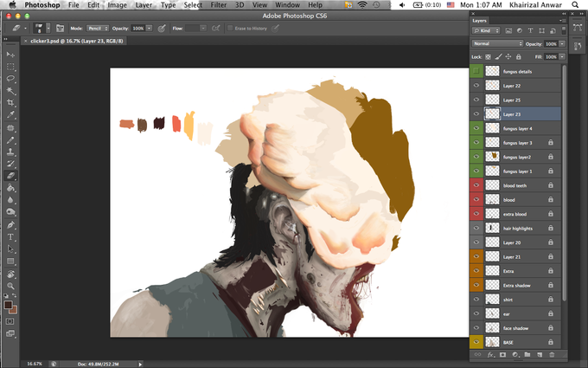Select the Hand tool
This screenshot has height=368, width=588.
tap(10, 274)
